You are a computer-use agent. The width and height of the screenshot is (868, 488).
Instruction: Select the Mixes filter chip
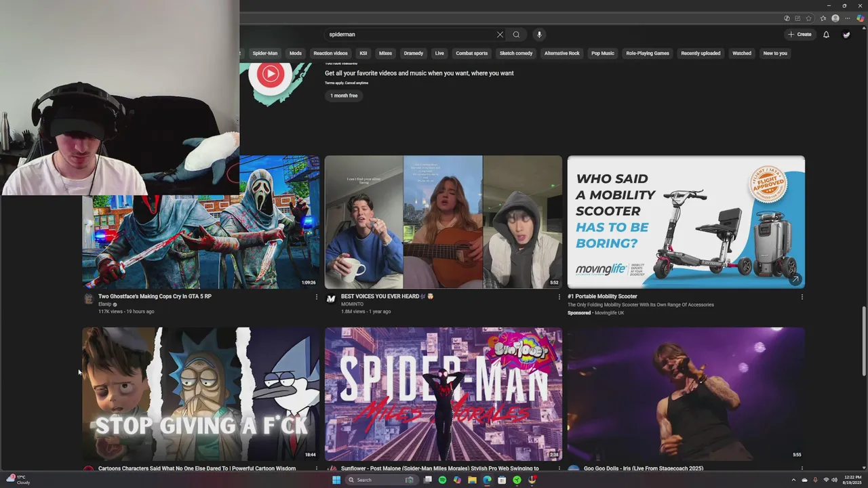coord(385,54)
